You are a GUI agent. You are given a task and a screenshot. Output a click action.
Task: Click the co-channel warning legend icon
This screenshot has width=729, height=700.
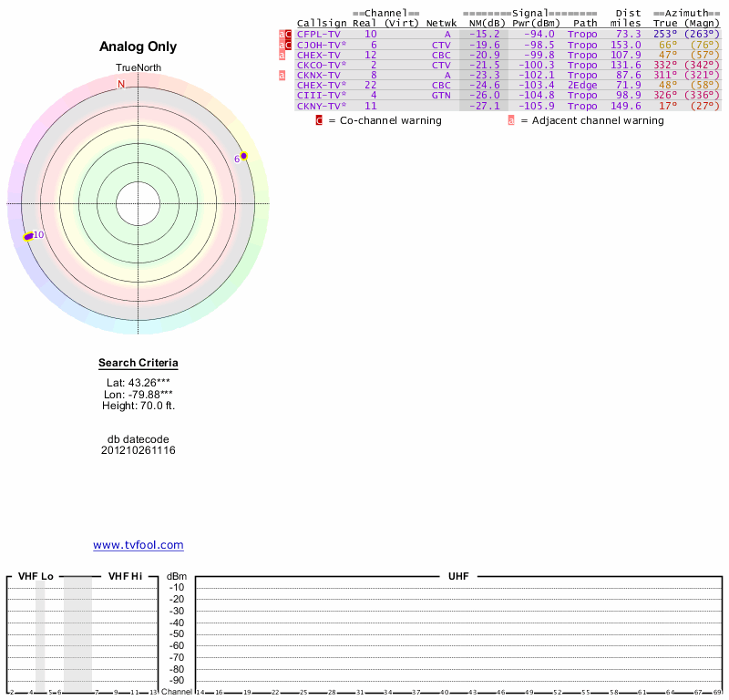click(x=319, y=120)
